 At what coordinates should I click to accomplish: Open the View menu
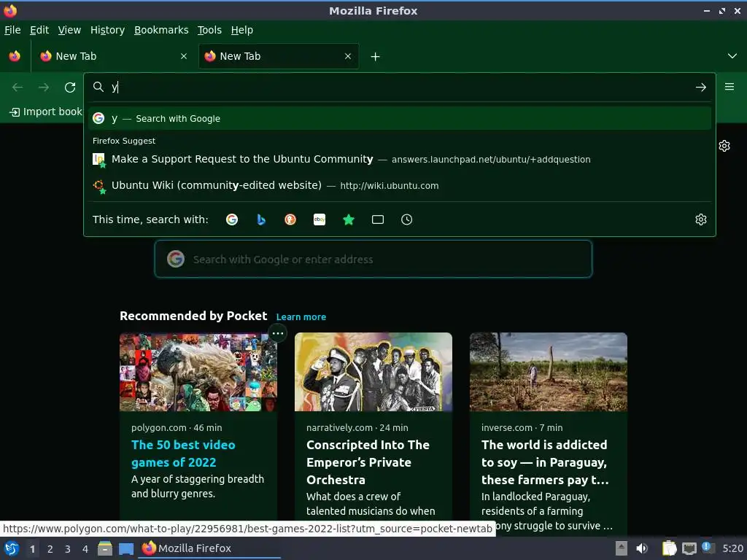point(69,30)
